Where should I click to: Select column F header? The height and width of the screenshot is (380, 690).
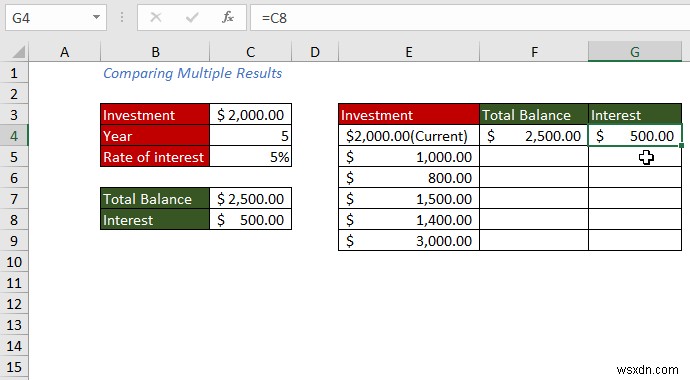[x=534, y=52]
